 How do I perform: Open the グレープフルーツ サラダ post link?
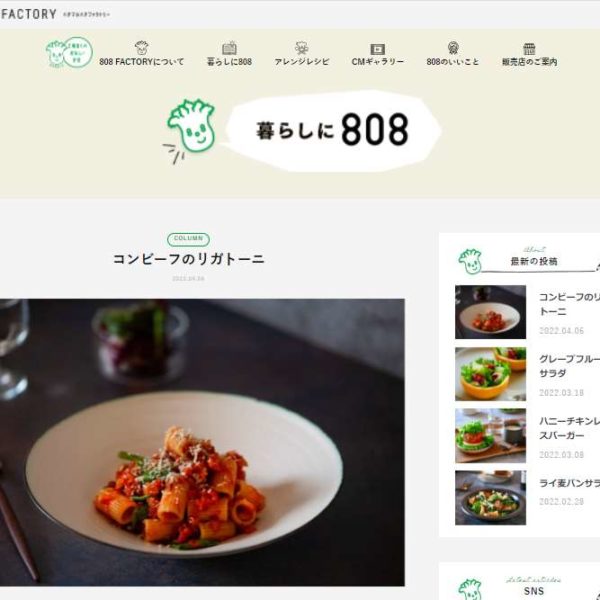569,366
